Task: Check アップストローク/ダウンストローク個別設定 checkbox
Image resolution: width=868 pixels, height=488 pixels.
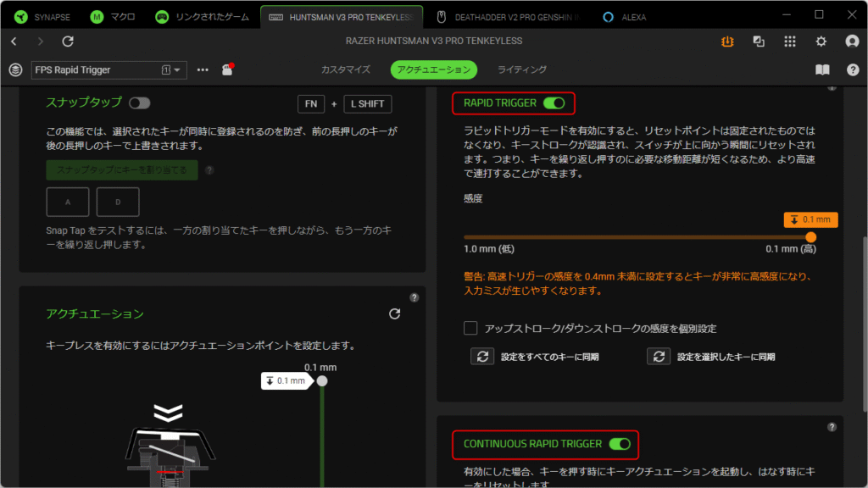Action: 470,328
